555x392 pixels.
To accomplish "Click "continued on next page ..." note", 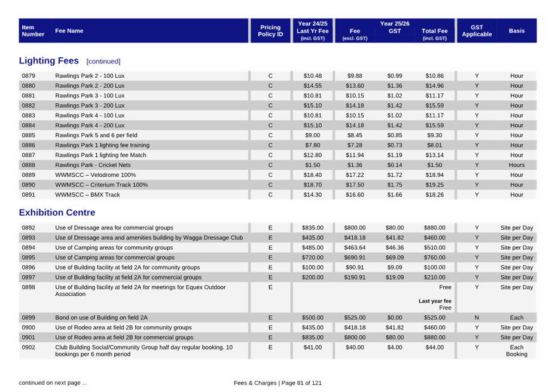I will 53,383.
